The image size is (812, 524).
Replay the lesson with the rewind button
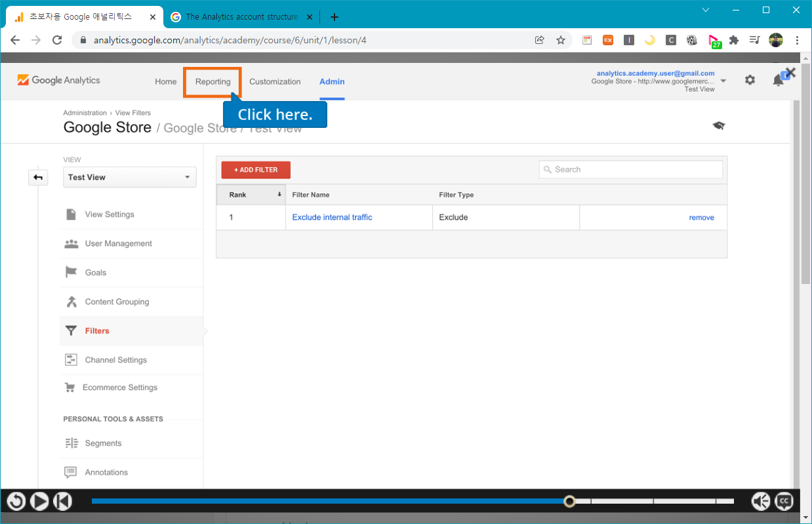coord(16,502)
